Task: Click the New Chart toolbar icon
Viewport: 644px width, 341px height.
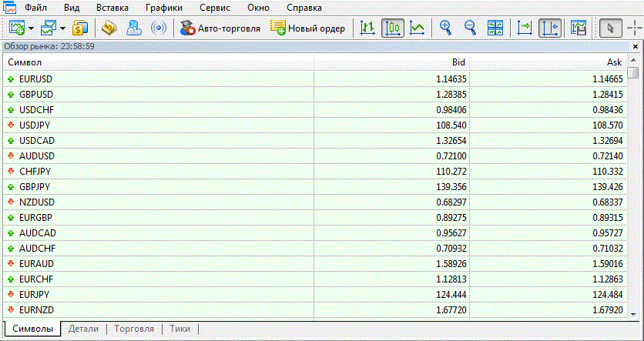Action: point(16,28)
